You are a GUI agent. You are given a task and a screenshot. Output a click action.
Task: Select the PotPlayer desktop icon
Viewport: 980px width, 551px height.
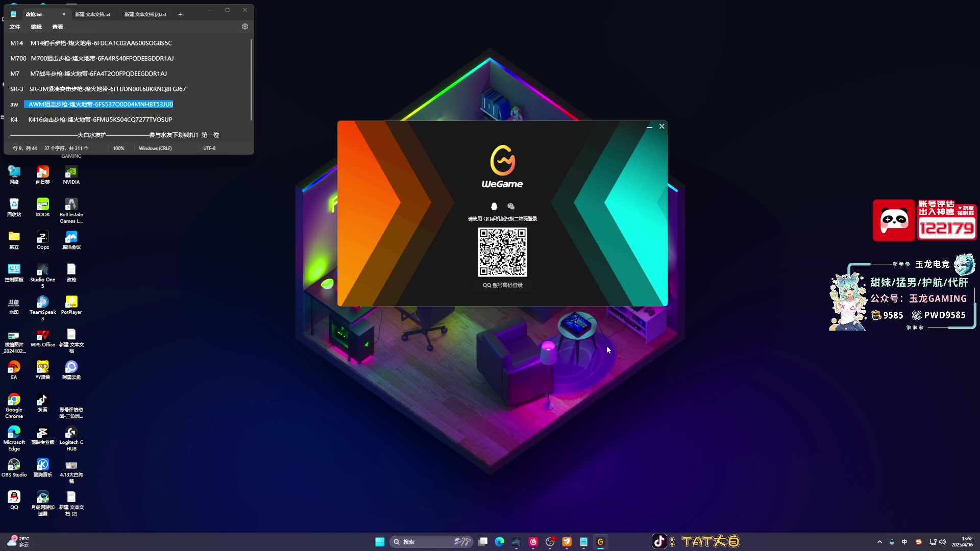tap(71, 306)
